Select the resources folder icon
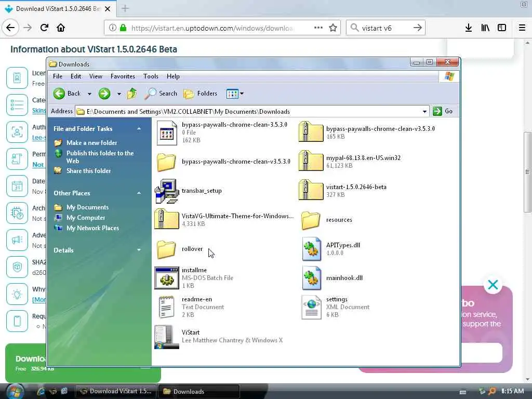532x399 pixels. 311,220
